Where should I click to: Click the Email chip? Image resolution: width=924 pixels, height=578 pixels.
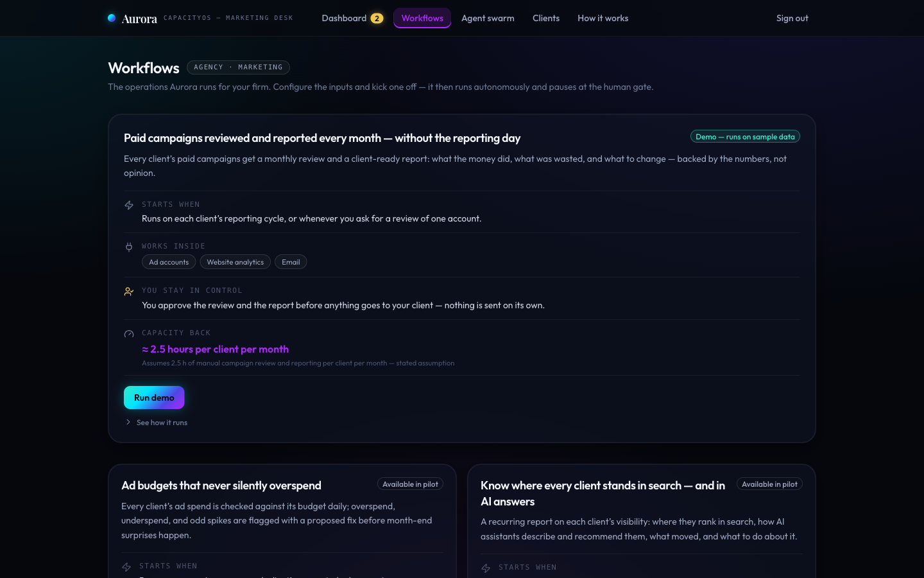click(x=291, y=262)
